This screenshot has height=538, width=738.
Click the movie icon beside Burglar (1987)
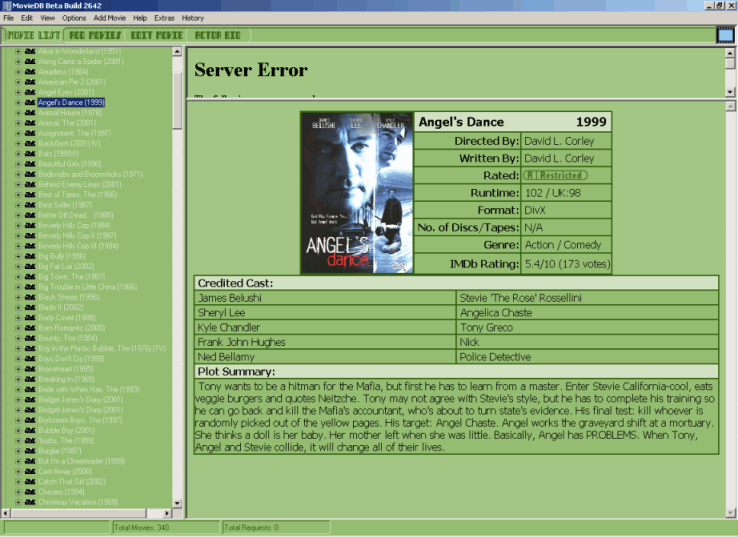coord(30,451)
